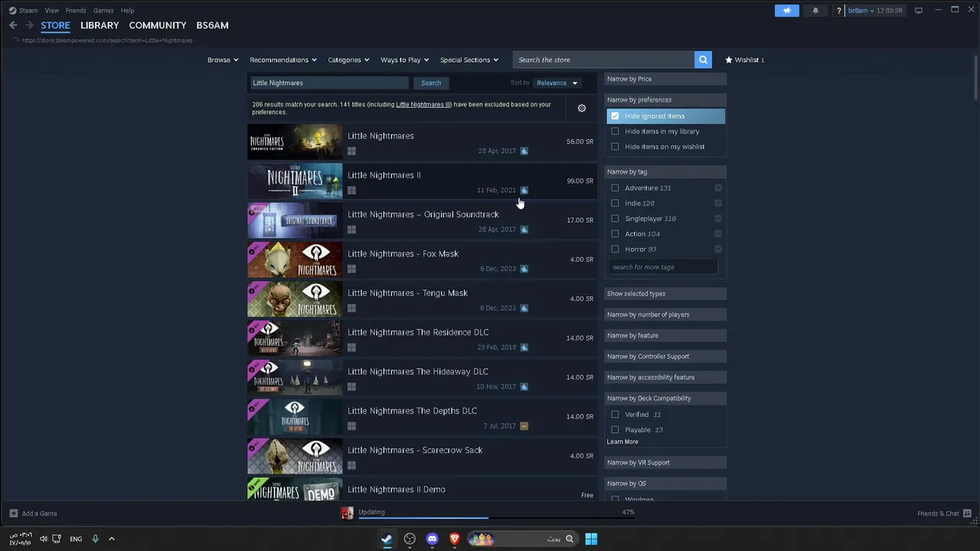Open the notifications bell
The height and width of the screenshot is (551, 980).
click(815, 11)
